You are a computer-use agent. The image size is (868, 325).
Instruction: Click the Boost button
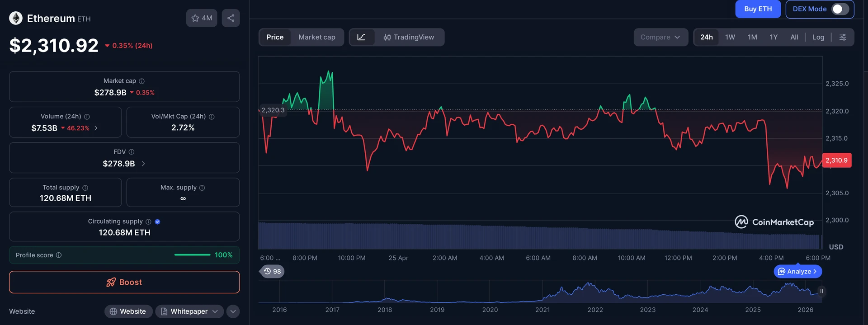click(124, 282)
